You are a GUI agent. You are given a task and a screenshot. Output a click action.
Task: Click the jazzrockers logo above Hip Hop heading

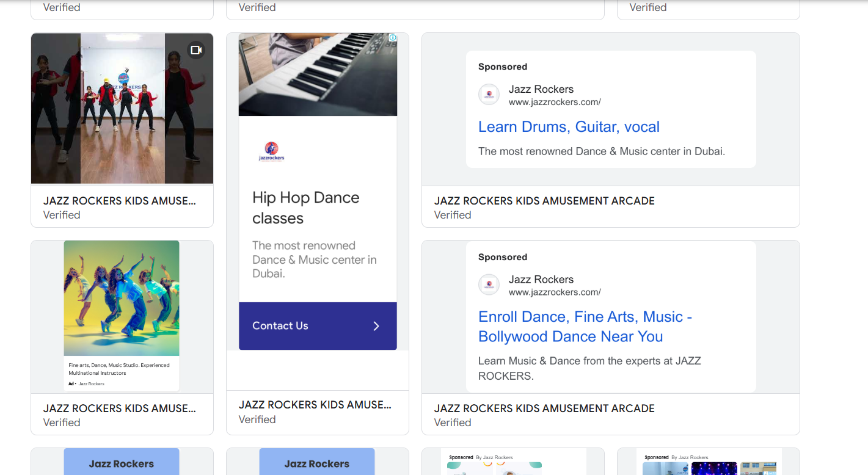[x=272, y=151]
